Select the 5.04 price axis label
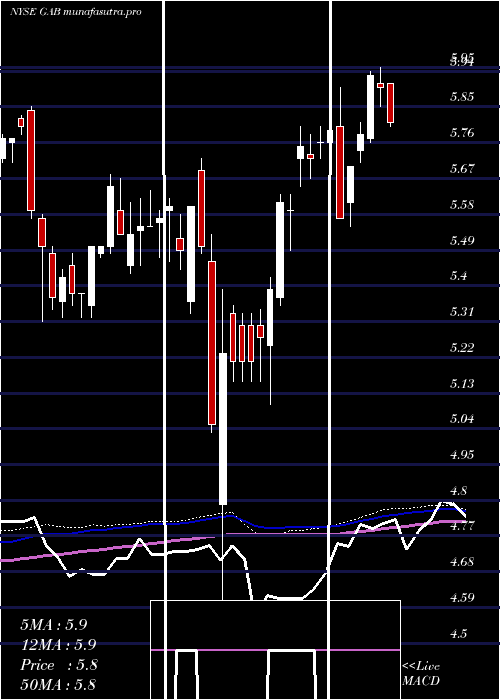The width and height of the screenshot is (500, 700). tap(462, 419)
